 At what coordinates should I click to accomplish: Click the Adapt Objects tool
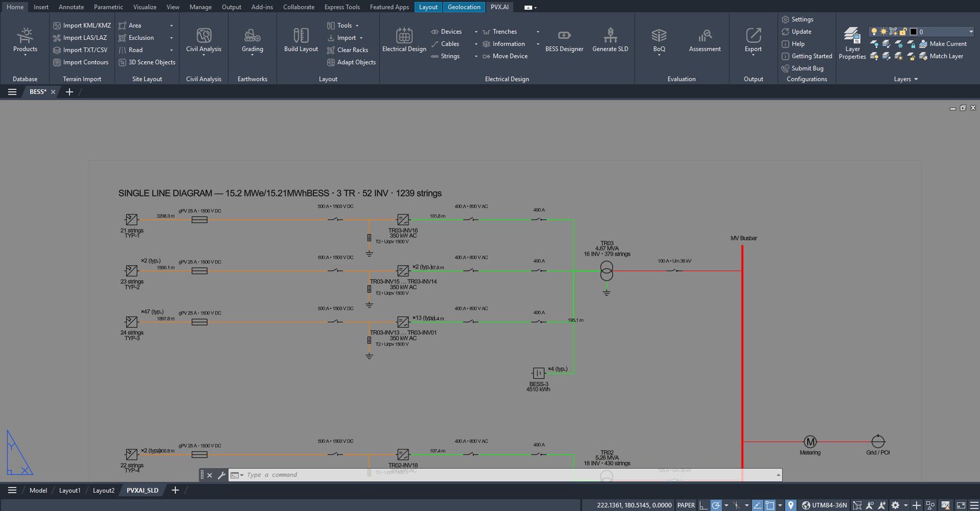(x=351, y=62)
